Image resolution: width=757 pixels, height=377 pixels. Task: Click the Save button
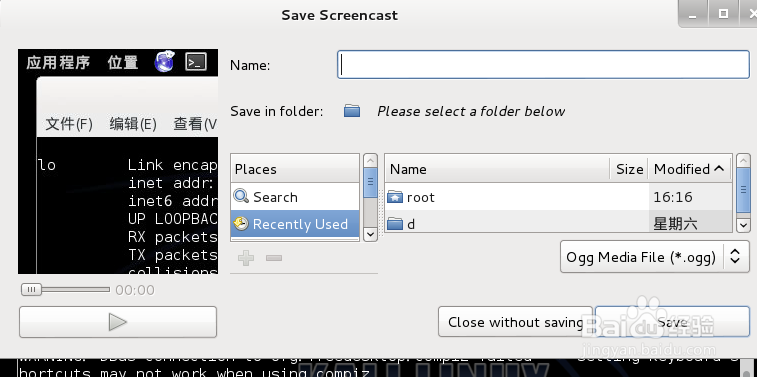(672, 322)
